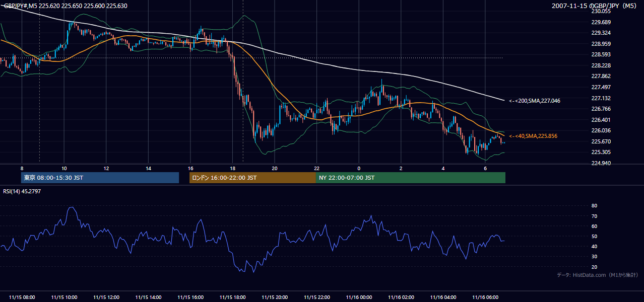Click hour tick 14 under the price chart
The image size is (644, 302).
[148, 168]
